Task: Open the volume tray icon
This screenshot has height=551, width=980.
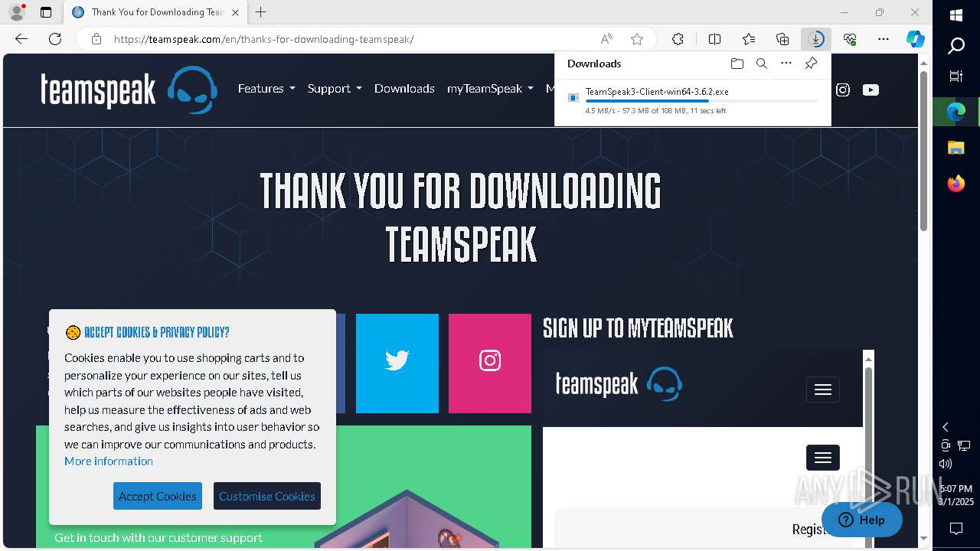Action: (946, 463)
